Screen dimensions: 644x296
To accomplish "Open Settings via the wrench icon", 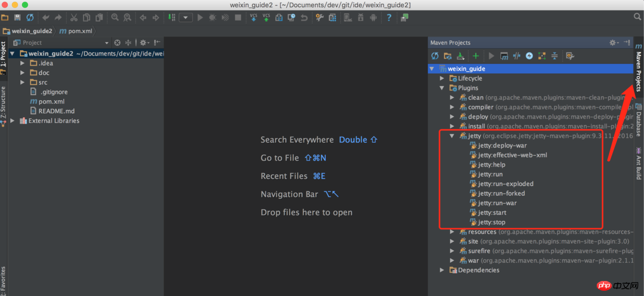I will pos(319,18).
